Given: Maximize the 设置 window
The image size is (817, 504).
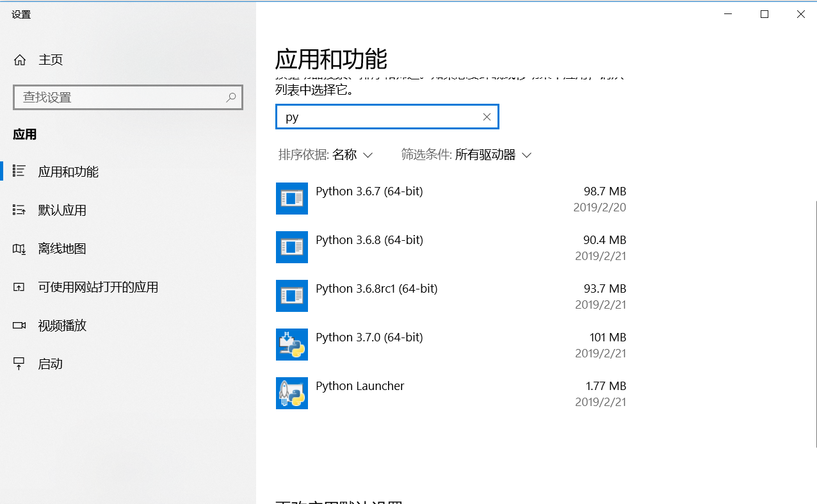Looking at the screenshot, I should pyautogui.click(x=764, y=14).
